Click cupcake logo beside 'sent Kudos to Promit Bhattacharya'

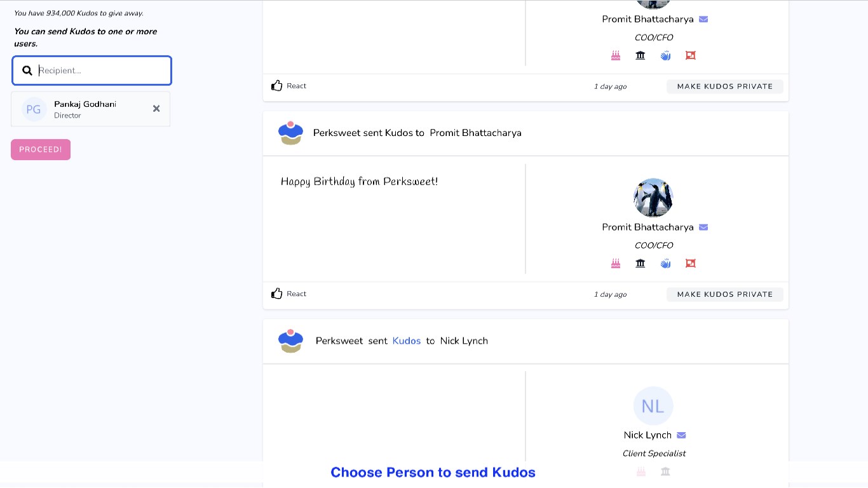[290, 133]
